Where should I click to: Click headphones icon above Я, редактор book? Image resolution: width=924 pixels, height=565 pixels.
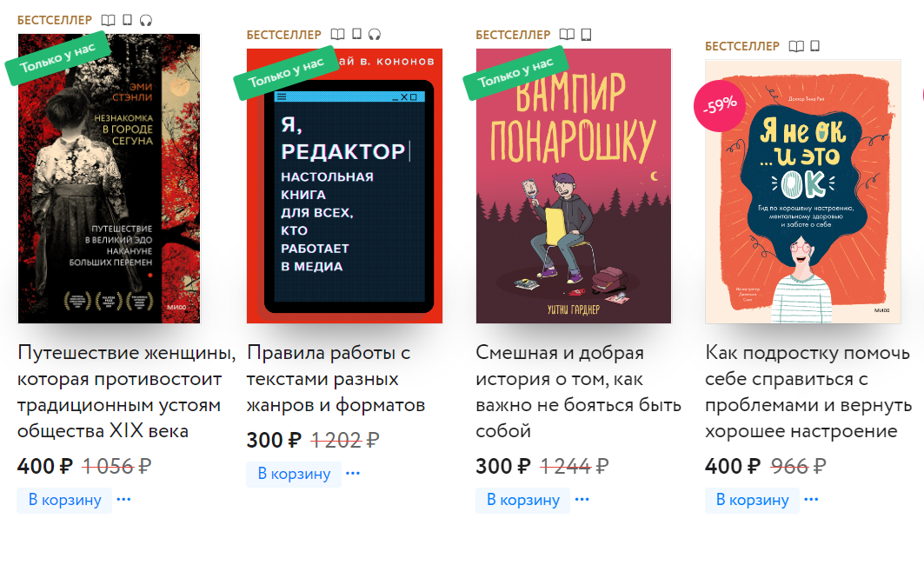click(375, 35)
